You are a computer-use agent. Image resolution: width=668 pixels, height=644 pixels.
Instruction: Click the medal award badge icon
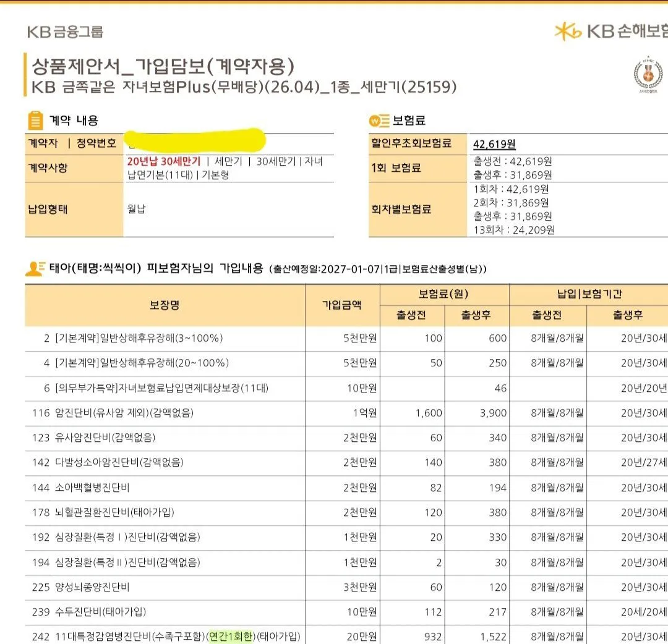[648, 74]
